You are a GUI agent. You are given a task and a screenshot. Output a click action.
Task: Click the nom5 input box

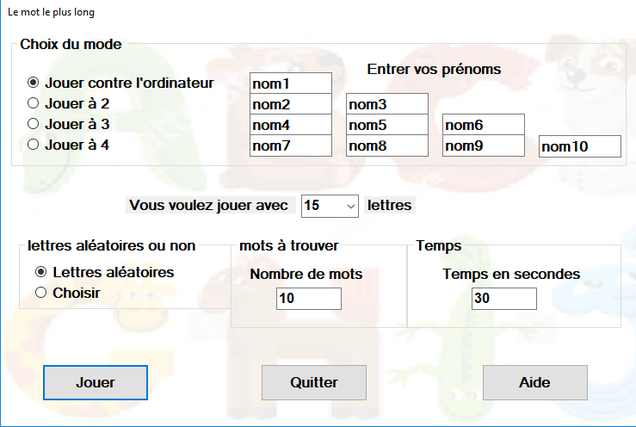click(x=387, y=125)
